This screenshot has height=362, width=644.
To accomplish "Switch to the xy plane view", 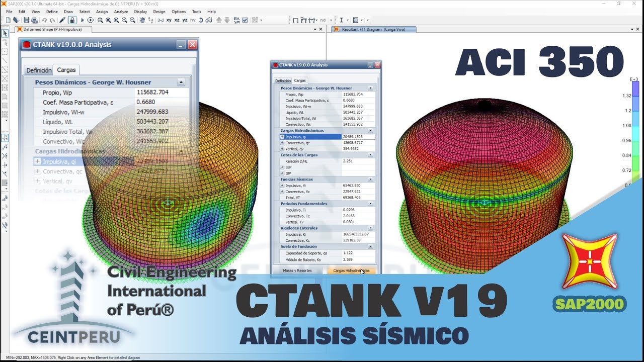I will coord(169,20).
